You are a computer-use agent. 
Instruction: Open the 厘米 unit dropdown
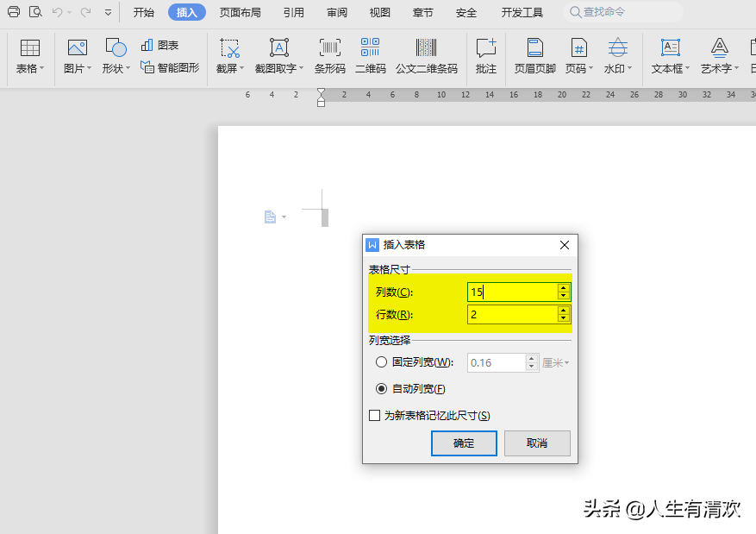pos(555,362)
